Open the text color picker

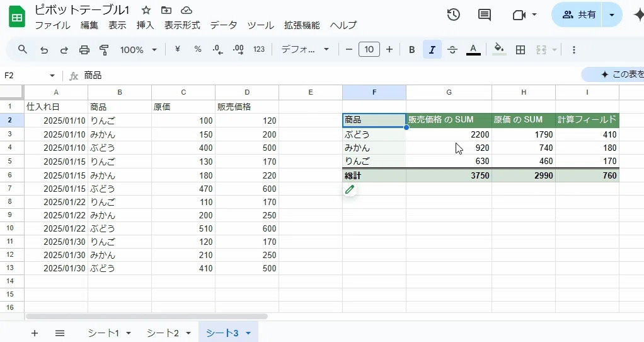click(473, 50)
